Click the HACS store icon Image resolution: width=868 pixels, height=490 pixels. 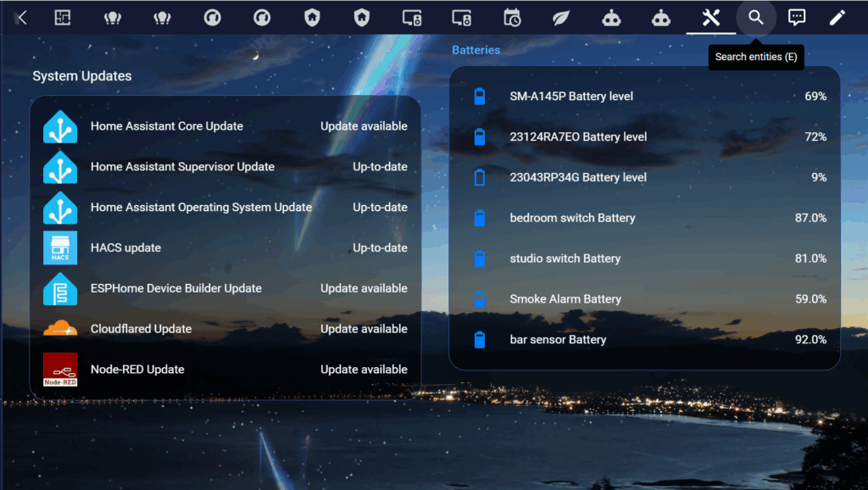click(x=60, y=248)
